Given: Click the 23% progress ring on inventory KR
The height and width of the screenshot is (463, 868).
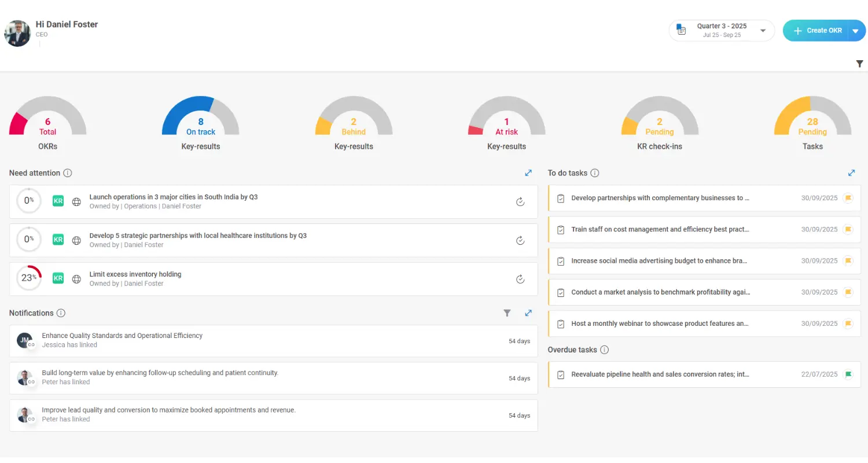Looking at the screenshot, I should click(x=29, y=278).
